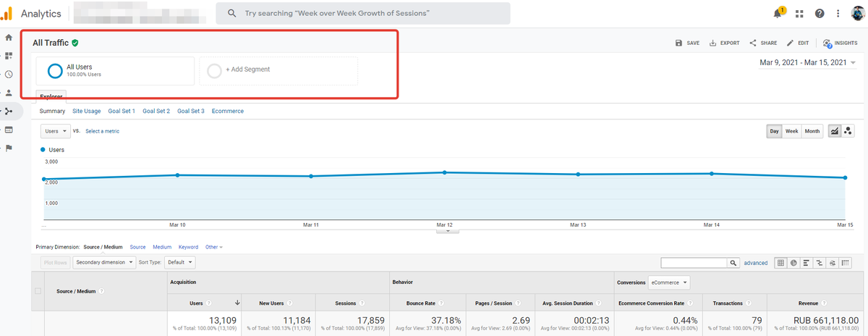
Task: Select the Percentage pie chart view icon
Action: [793, 263]
